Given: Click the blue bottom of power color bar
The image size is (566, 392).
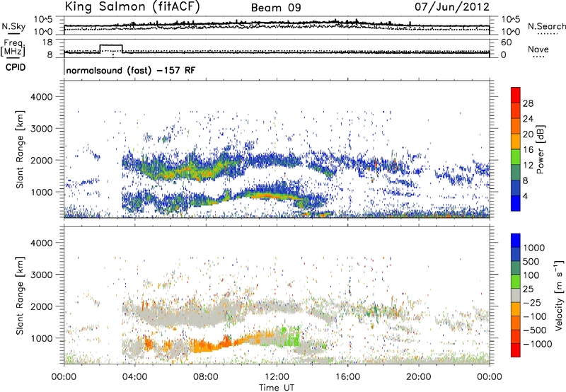Looking at the screenshot, I should click(x=516, y=203).
